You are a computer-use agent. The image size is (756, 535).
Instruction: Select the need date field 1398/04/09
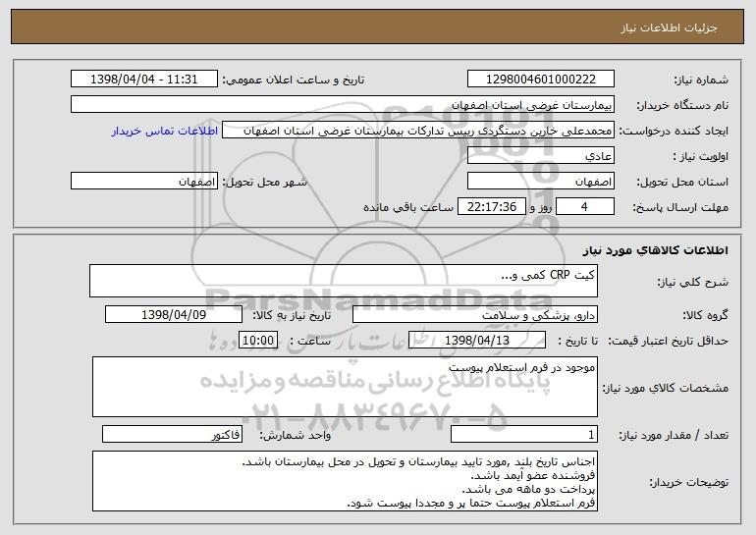pos(174,315)
